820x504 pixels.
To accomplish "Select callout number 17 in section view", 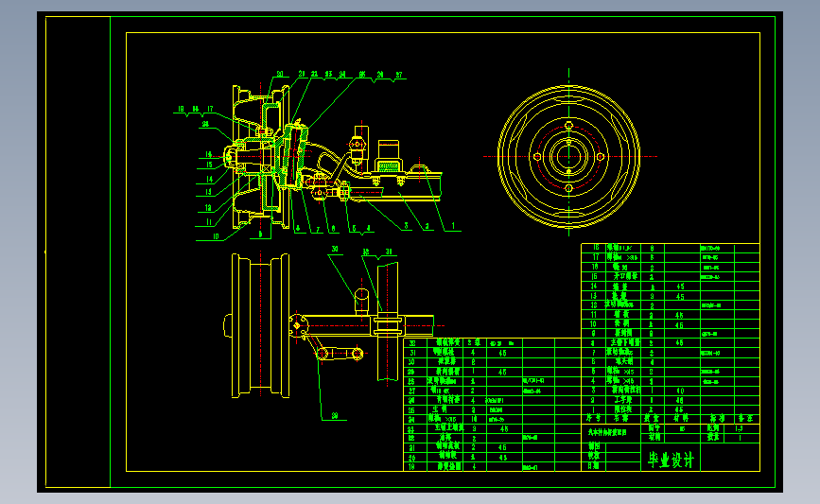I will click(210, 109).
